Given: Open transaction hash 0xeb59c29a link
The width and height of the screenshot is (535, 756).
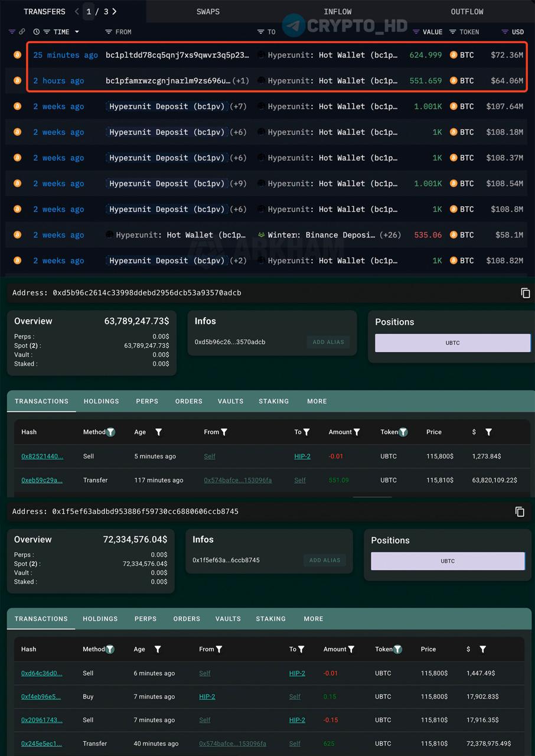Looking at the screenshot, I should coord(42,480).
